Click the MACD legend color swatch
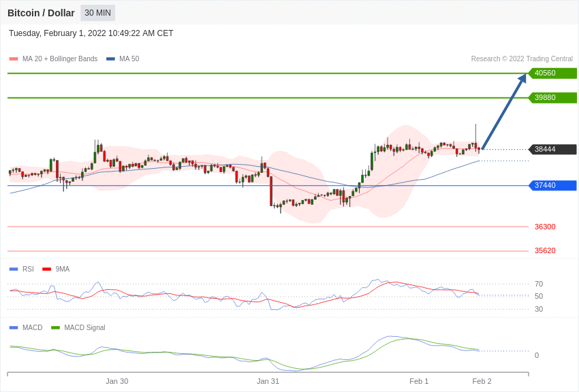The height and width of the screenshot is (392, 579). (x=14, y=327)
